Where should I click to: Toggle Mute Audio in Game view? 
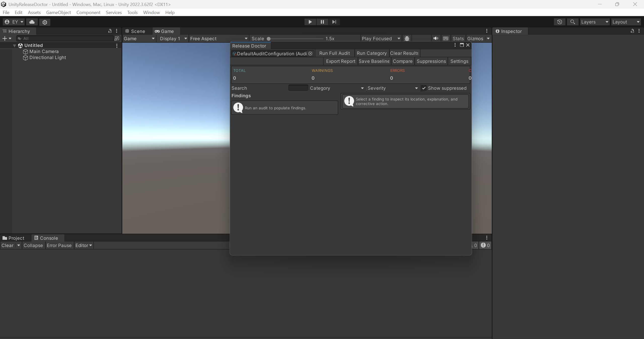pos(436,38)
